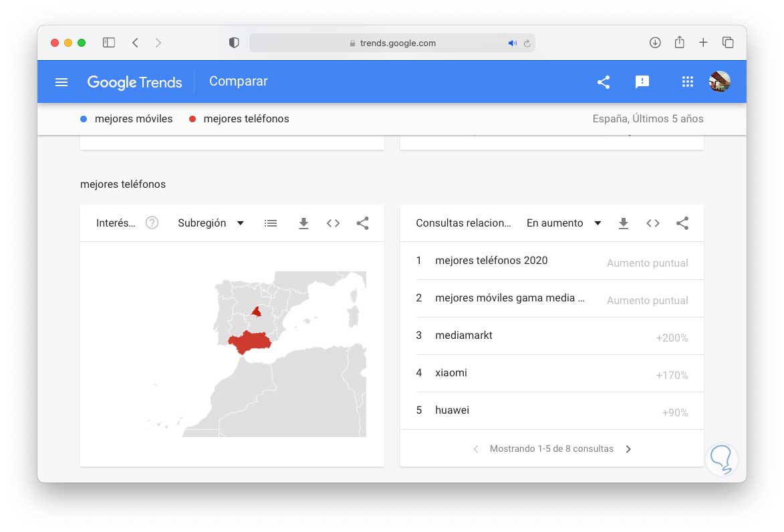
Task: Click the Andalucía region on the map
Action: point(249,342)
